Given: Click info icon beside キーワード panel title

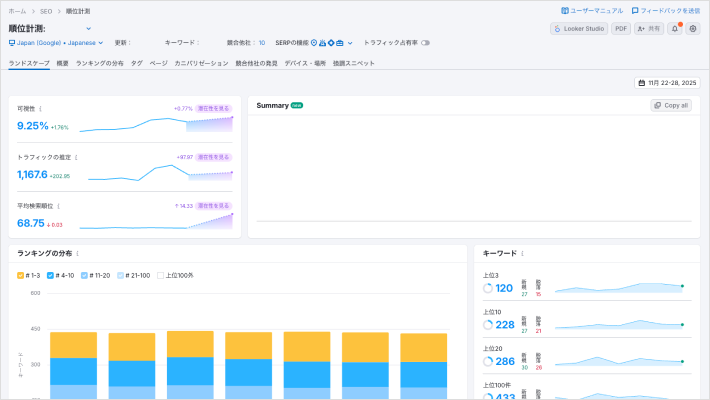Looking at the screenshot, I should 522,254.
